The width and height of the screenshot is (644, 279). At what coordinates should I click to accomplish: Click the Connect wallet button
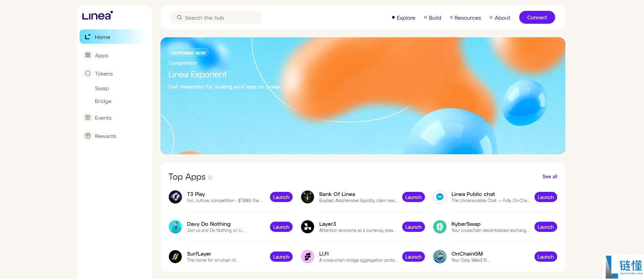click(537, 17)
